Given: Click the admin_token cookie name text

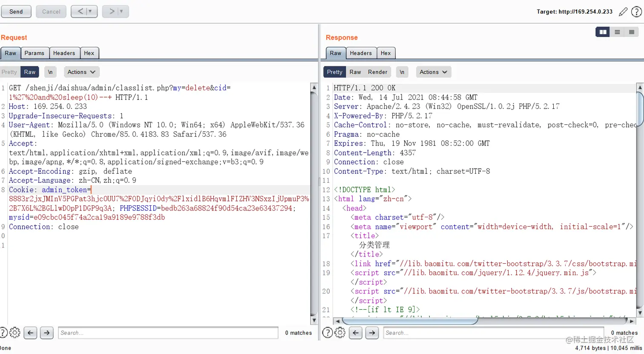Looking at the screenshot, I should (64, 190).
